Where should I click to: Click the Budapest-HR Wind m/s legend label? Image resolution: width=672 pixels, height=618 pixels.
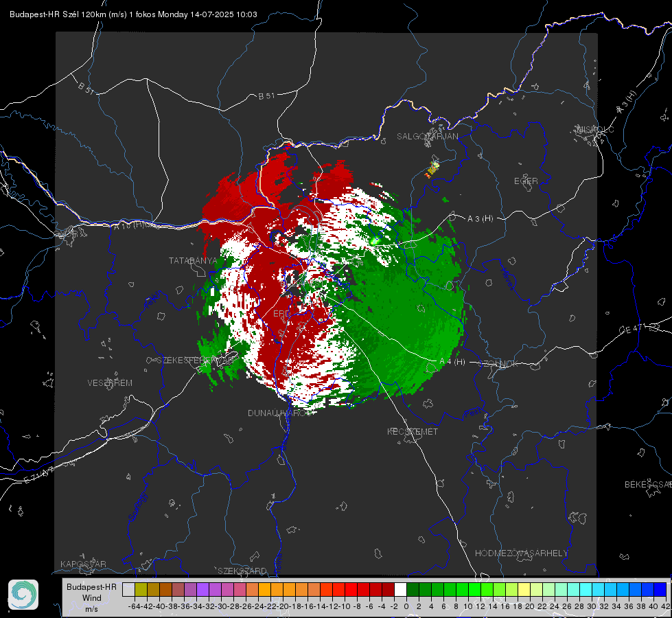click(92, 598)
